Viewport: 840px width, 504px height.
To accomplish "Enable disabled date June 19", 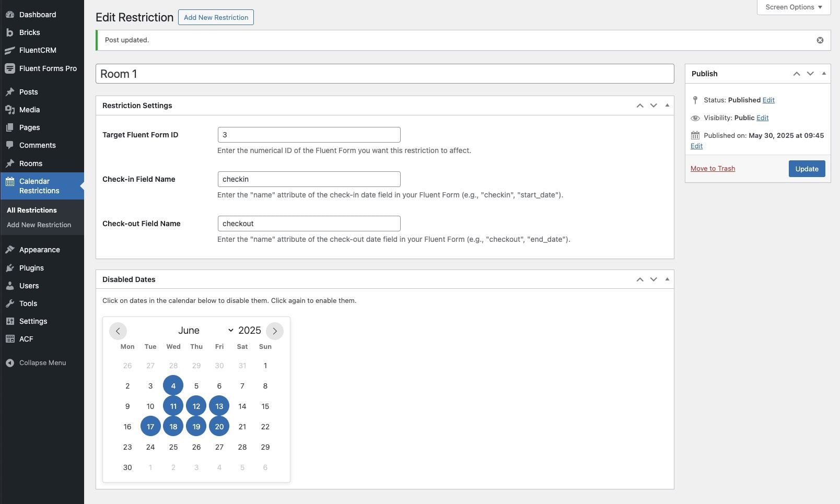I will (196, 427).
